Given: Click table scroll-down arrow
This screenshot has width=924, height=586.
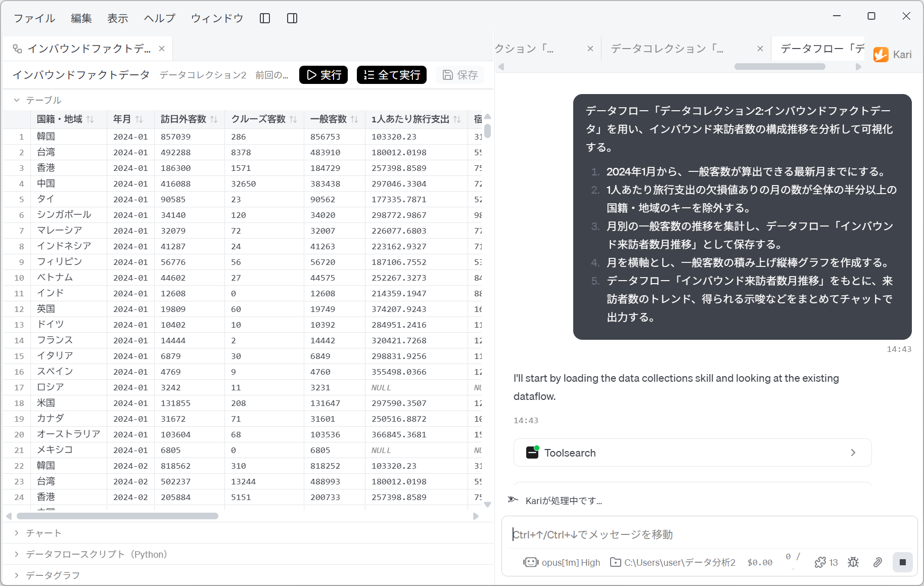Looking at the screenshot, I should [x=487, y=505].
